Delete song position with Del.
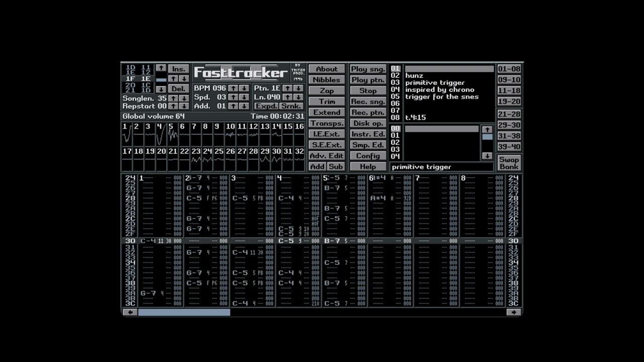The width and height of the screenshot is (644, 362). (x=179, y=88)
